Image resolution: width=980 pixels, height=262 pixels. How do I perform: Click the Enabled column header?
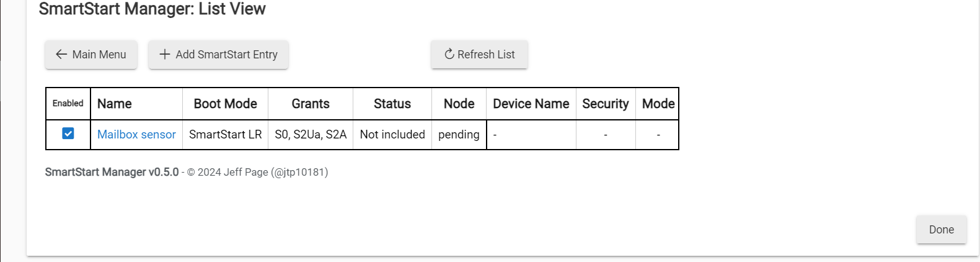pos(68,104)
